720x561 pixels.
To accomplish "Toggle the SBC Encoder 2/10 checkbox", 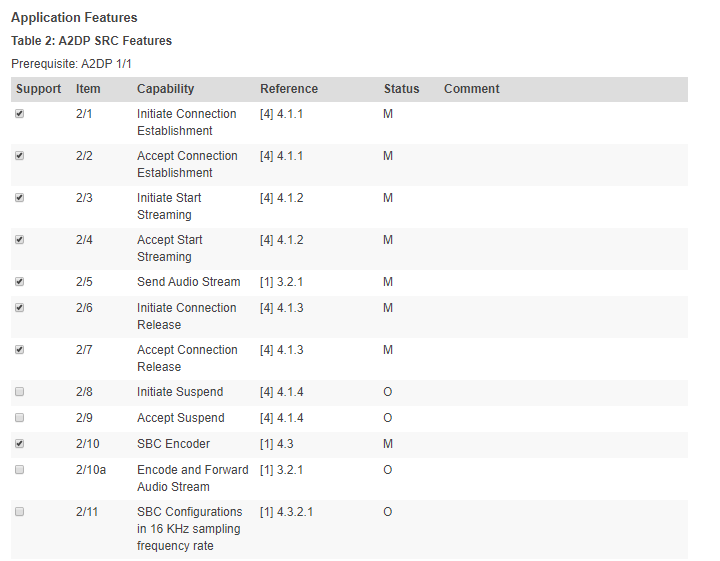I will (x=19, y=443).
